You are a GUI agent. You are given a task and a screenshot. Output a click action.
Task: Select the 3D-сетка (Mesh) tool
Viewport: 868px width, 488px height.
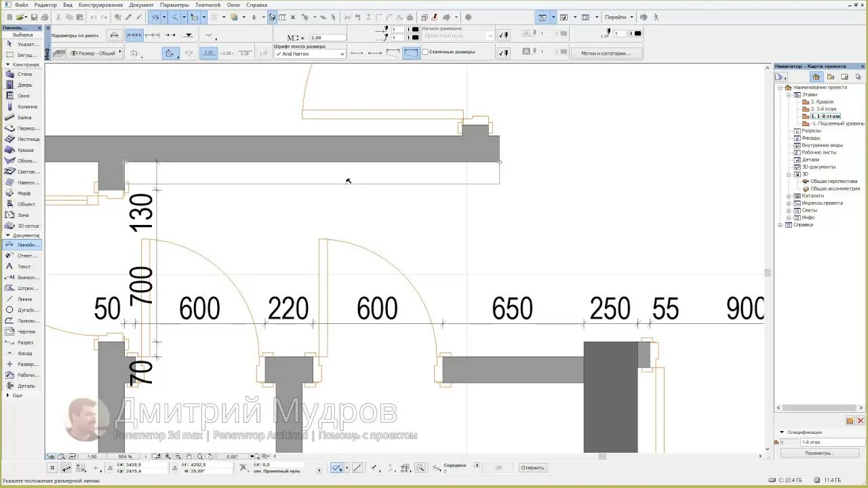[22, 226]
